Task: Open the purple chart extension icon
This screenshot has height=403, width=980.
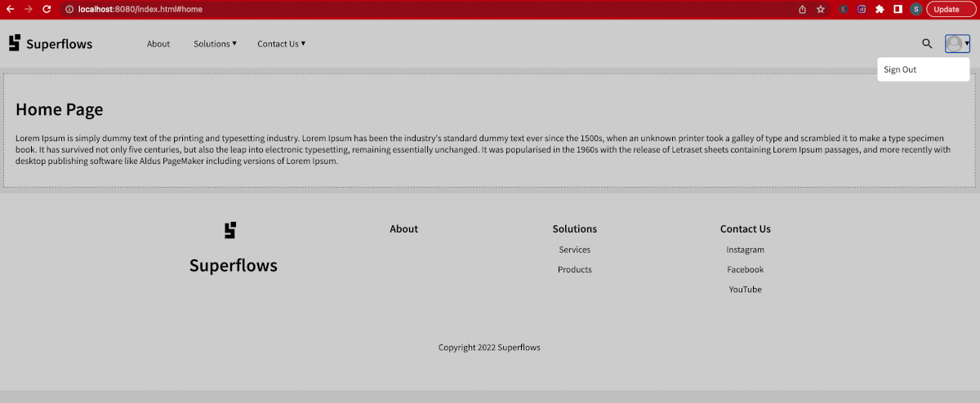Action: [861, 9]
